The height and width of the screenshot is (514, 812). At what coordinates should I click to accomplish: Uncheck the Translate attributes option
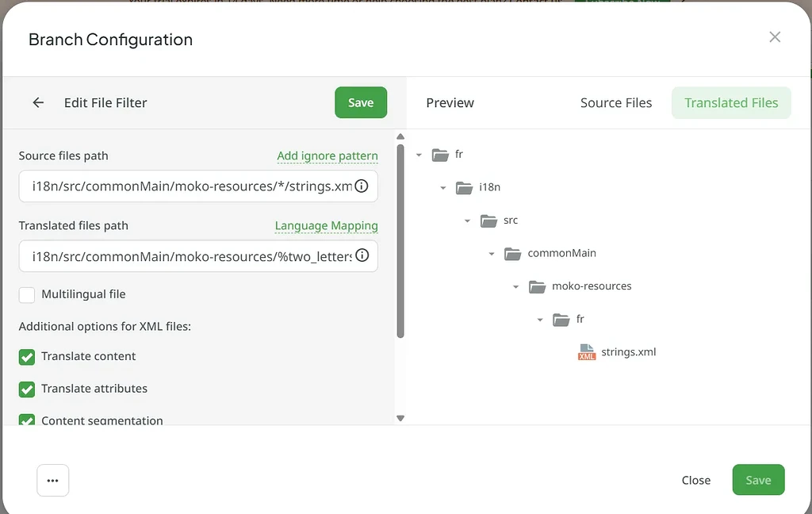(x=26, y=389)
